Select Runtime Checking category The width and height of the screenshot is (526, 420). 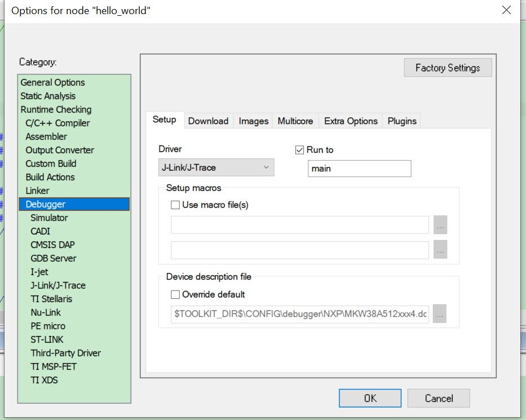[56, 110]
